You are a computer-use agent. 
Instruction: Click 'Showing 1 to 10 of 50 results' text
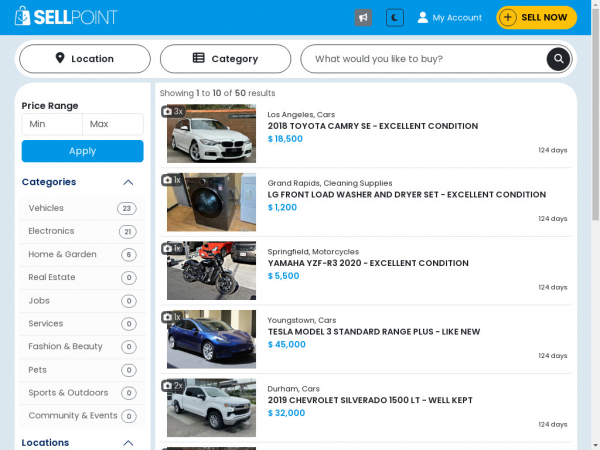(217, 93)
